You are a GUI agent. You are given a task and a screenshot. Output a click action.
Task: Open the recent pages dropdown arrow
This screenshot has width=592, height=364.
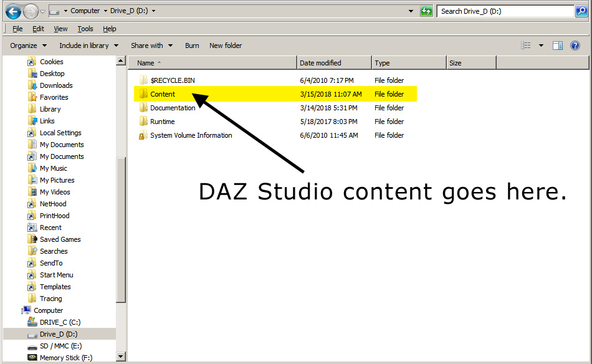pyautogui.click(x=42, y=12)
